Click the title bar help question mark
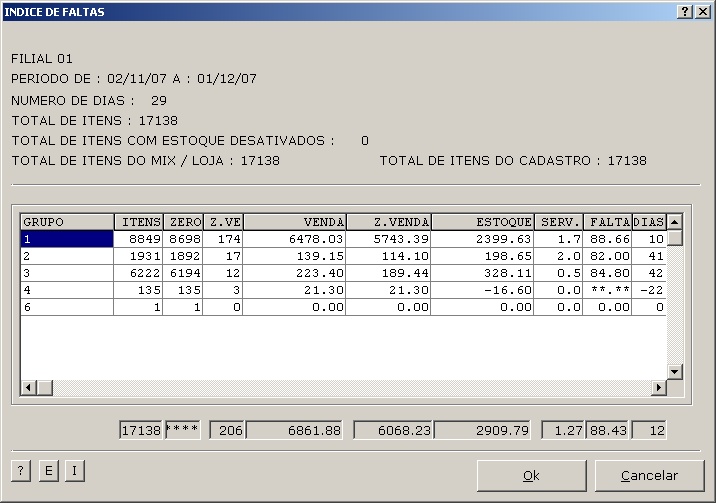 685,12
